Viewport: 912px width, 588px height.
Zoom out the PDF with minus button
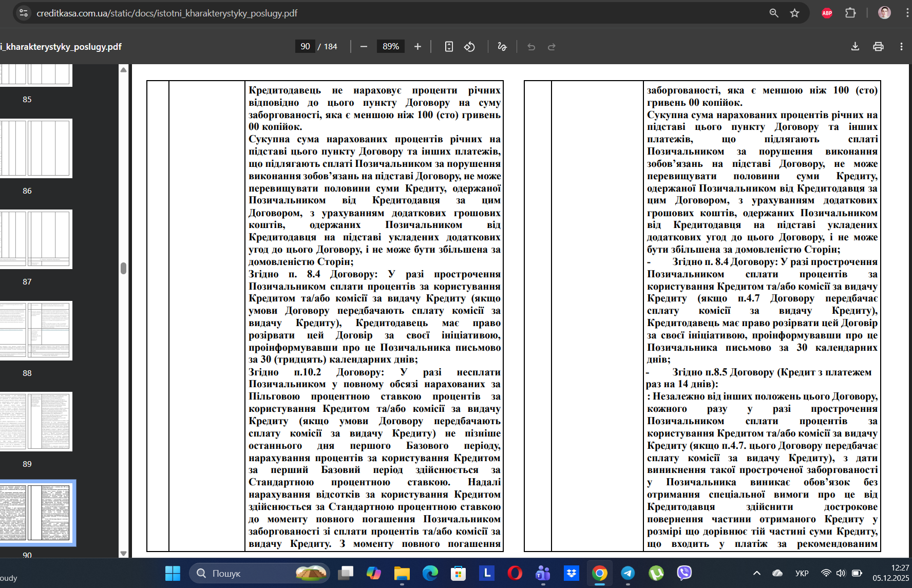coord(364,47)
